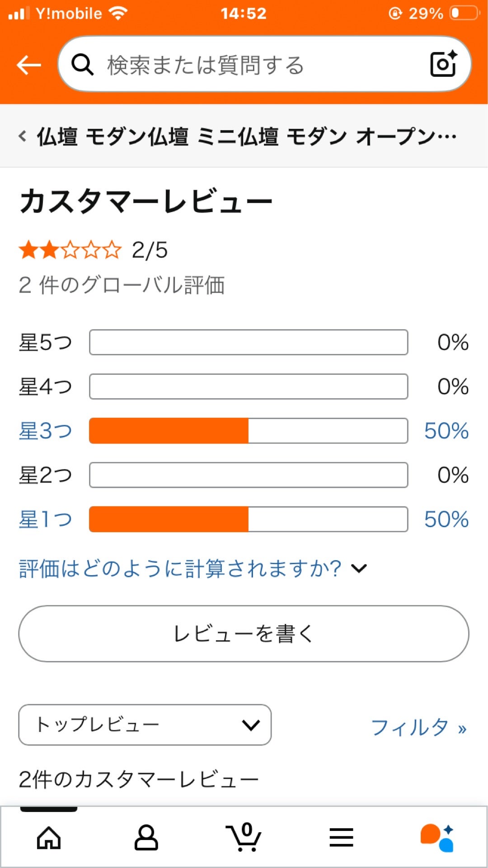Filter reviews by 星3つ rating
Image resolution: width=488 pixels, height=868 pixels.
point(45,431)
